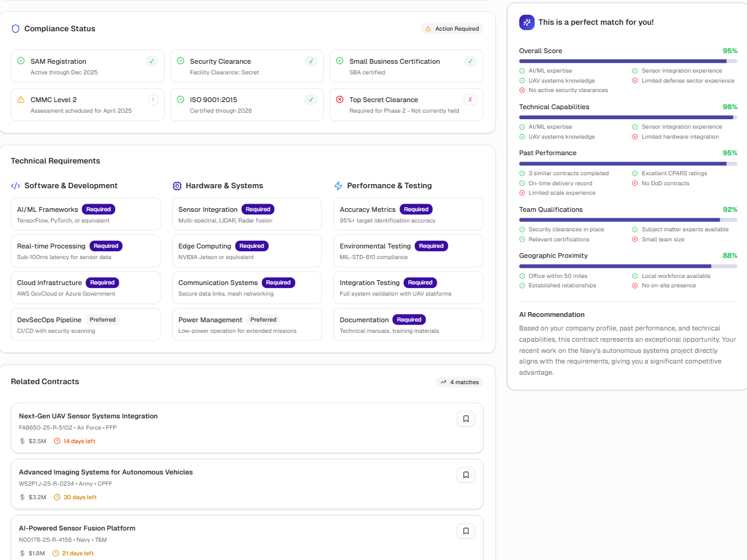Click the 4 matches badge
The width and height of the screenshot is (747, 560).
(x=460, y=382)
